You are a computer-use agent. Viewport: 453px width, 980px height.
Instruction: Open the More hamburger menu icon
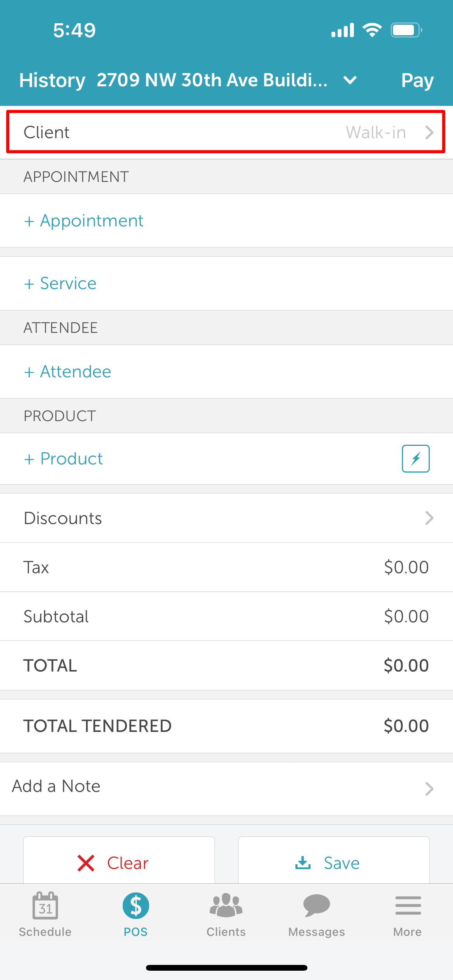point(408,905)
